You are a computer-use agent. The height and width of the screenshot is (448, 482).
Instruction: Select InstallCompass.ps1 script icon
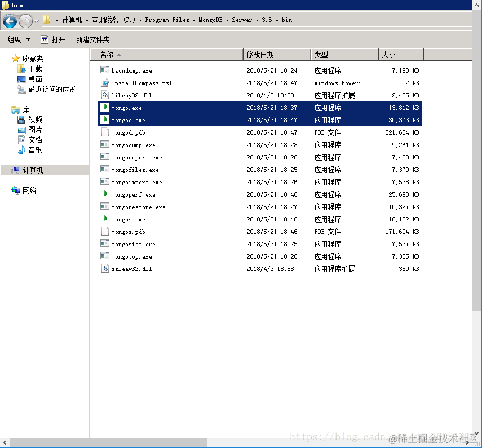point(105,83)
